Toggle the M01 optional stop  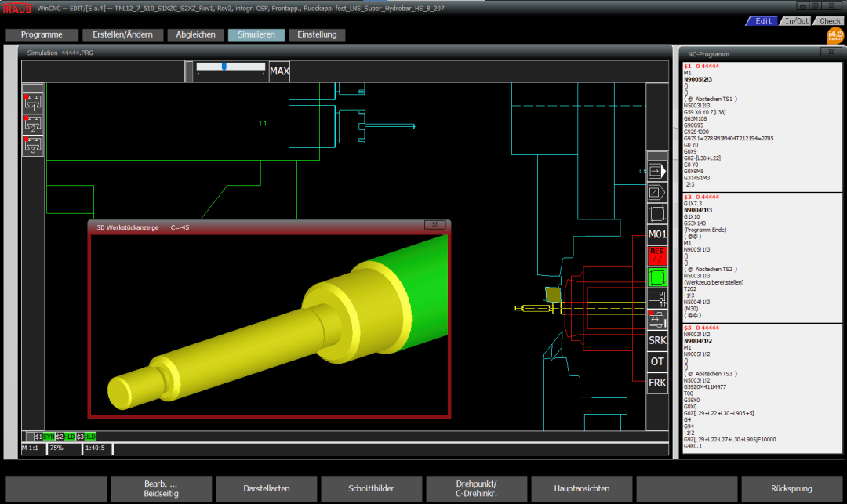pos(657,234)
